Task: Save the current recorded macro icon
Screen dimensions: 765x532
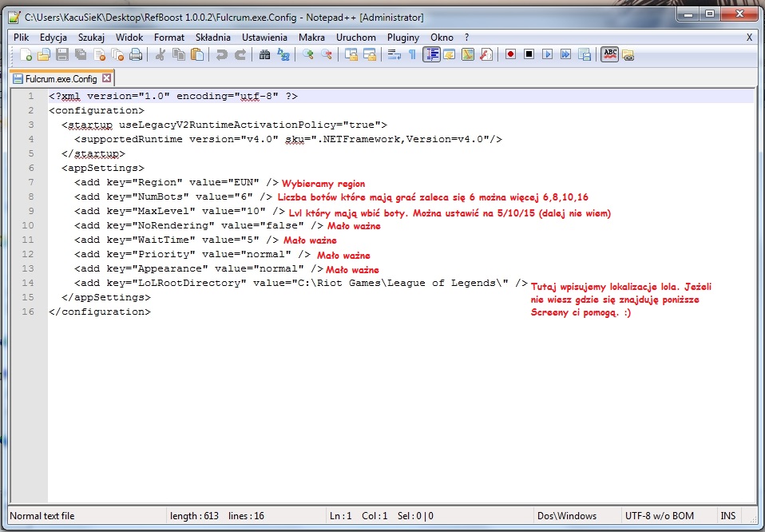Action: [584, 54]
